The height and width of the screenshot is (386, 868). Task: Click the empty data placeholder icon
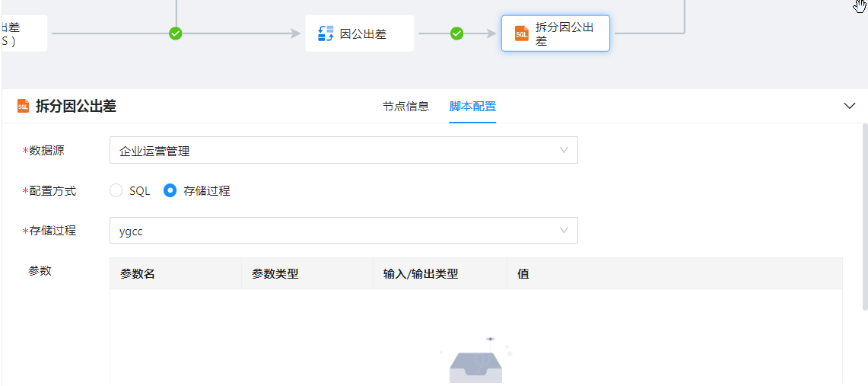[x=475, y=362]
